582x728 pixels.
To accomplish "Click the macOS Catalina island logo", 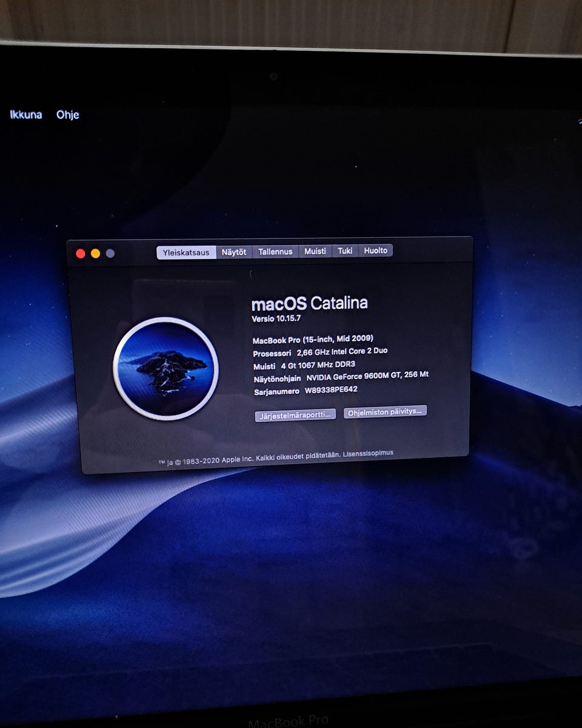I will tap(166, 368).
